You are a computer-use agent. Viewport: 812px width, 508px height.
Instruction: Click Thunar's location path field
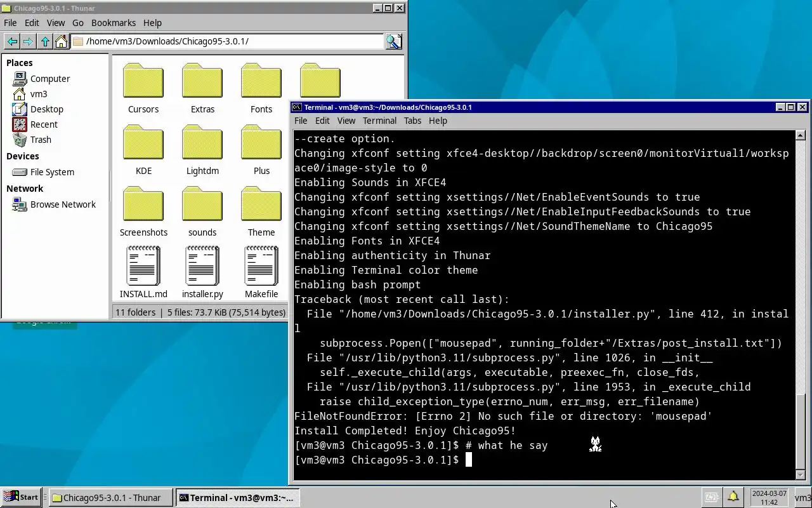click(227, 42)
